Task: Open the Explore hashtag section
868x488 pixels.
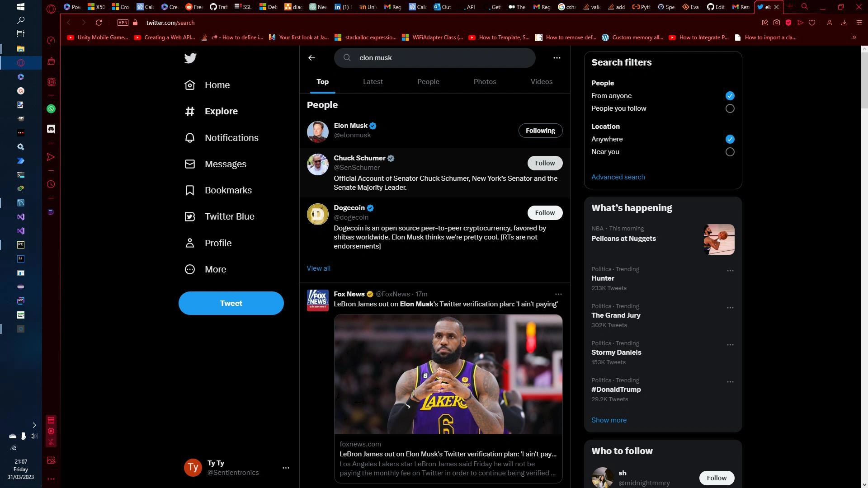Action: click(x=211, y=111)
